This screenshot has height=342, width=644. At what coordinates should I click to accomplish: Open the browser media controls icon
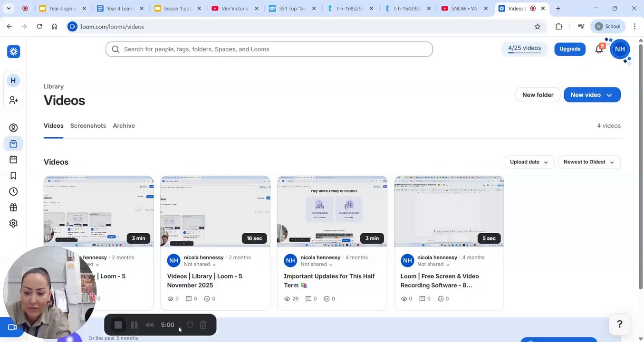pyautogui.click(x=581, y=27)
